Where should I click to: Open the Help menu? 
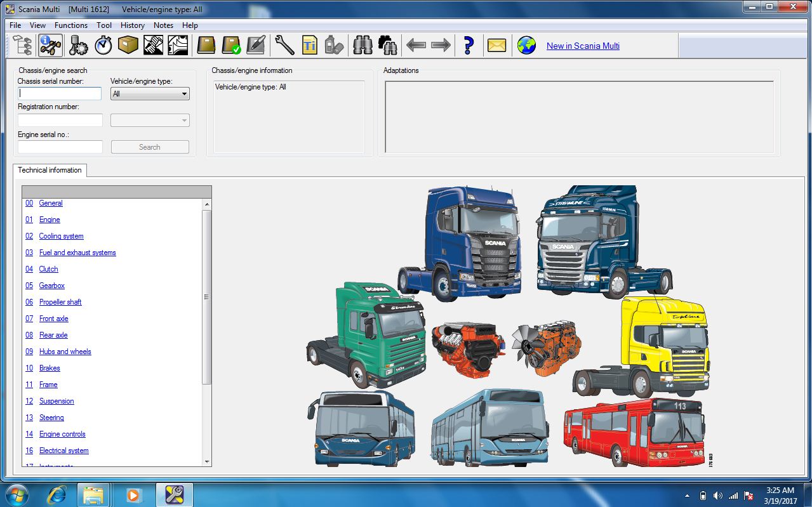pos(190,25)
